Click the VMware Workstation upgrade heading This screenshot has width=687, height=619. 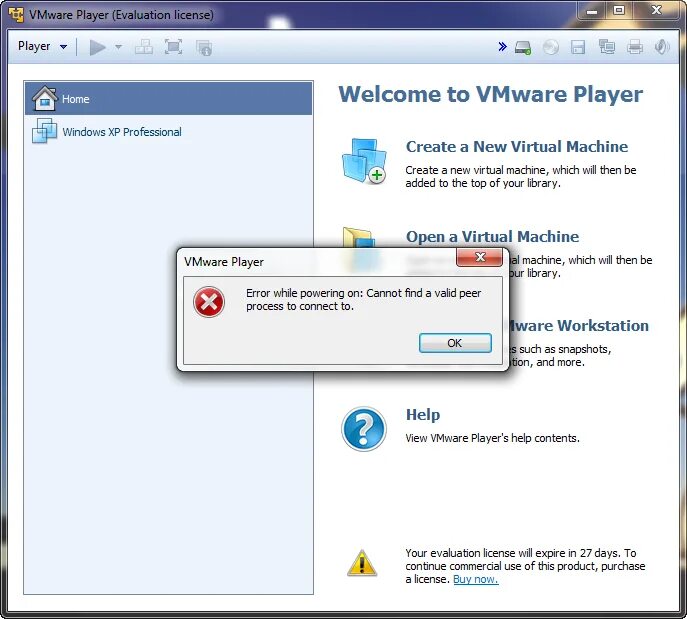pos(578,325)
